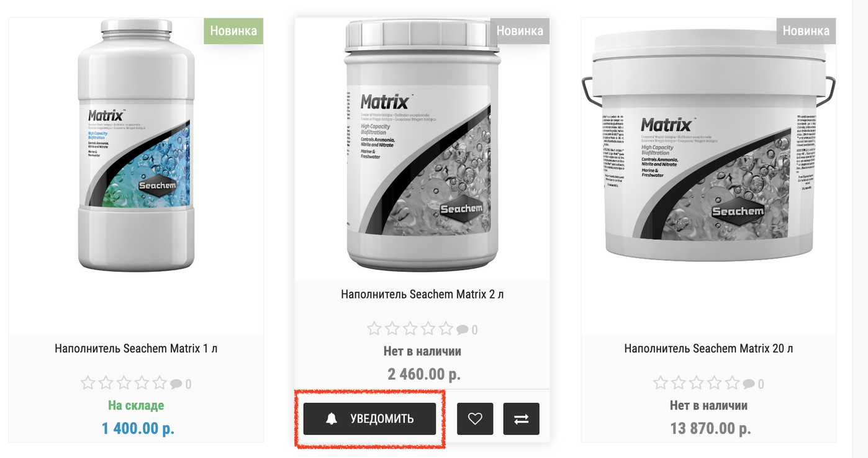The height and width of the screenshot is (458, 868).
Task: Open Наполнитель Seachem Matrix 2 л title link
Action: 422,294
